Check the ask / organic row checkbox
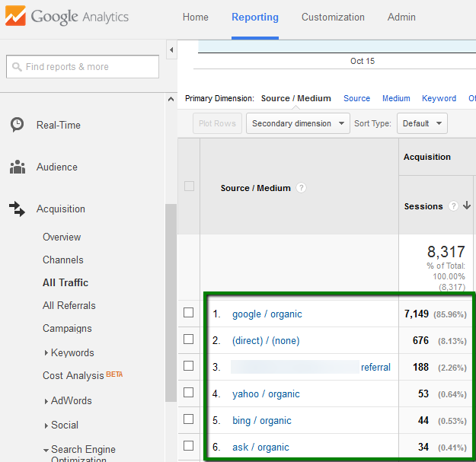 pyautogui.click(x=189, y=446)
